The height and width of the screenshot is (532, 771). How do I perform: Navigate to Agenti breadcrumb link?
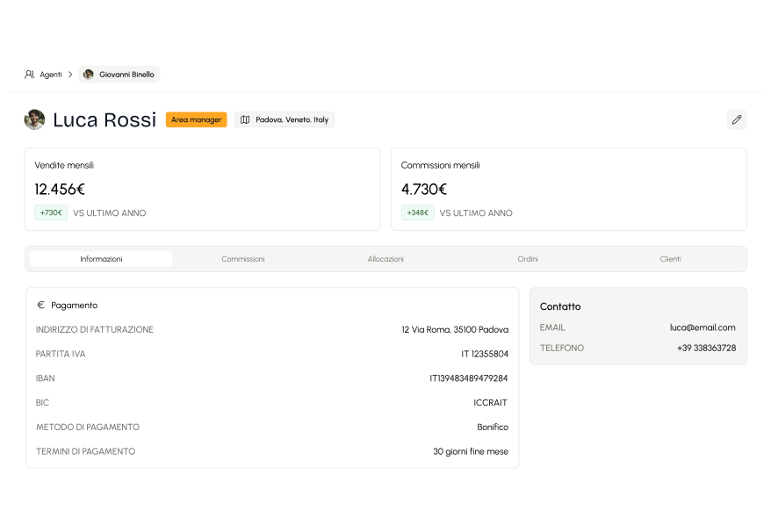pos(51,75)
